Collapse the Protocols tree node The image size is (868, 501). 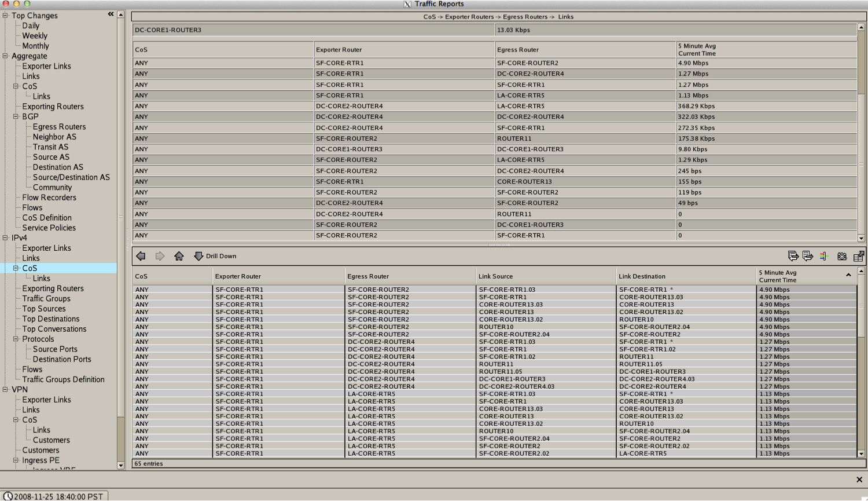[16, 339]
